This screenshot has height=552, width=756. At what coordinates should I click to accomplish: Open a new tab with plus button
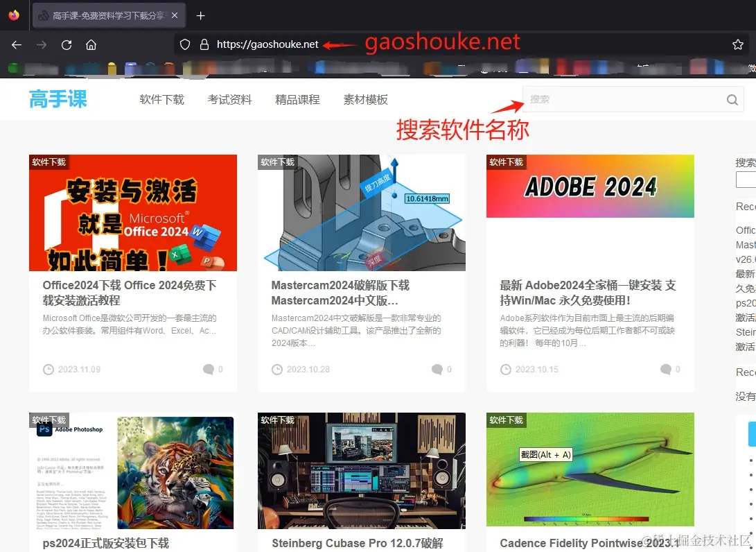point(200,16)
